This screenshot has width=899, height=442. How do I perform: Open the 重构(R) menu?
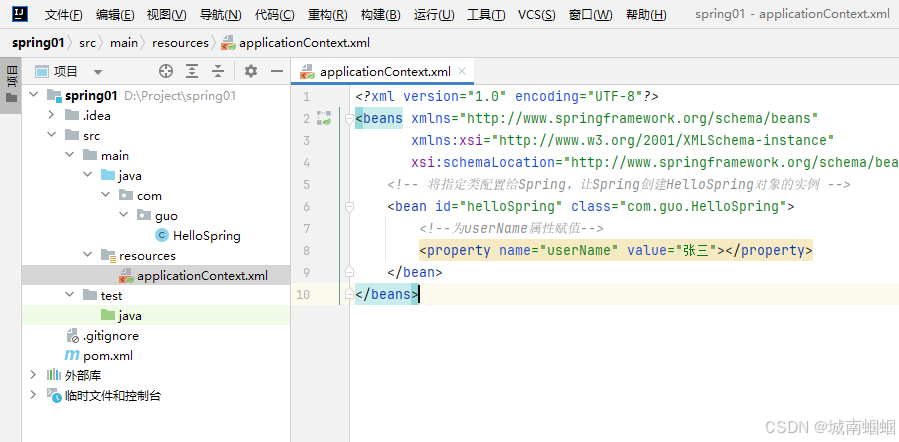point(327,15)
